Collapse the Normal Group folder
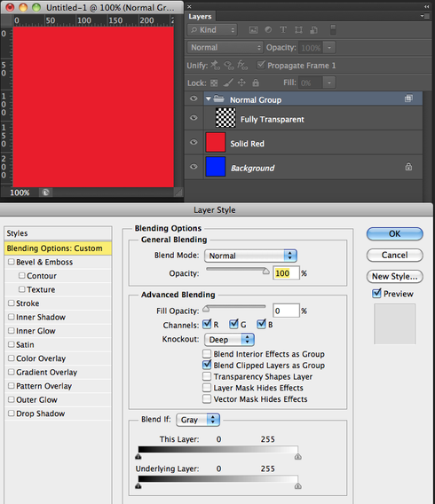Screen dimensions: 435x504 [x=209, y=99]
